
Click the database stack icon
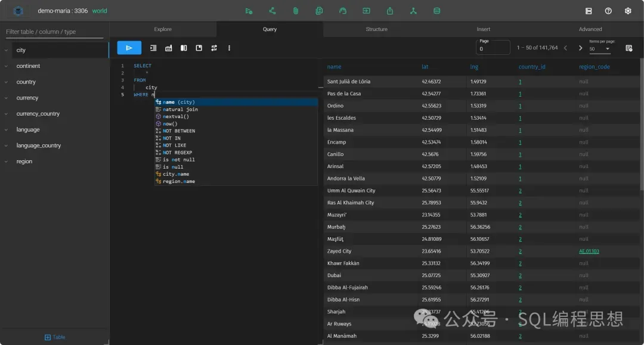(437, 11)
